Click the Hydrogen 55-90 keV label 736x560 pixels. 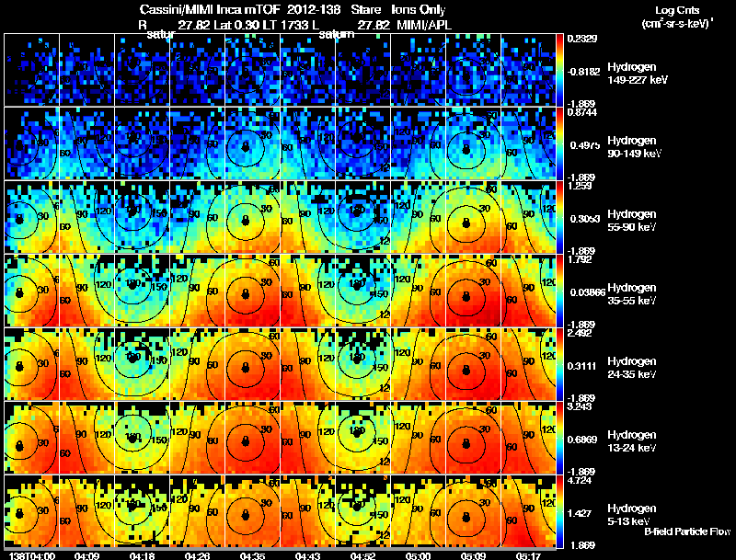click(x=632, y=221)
